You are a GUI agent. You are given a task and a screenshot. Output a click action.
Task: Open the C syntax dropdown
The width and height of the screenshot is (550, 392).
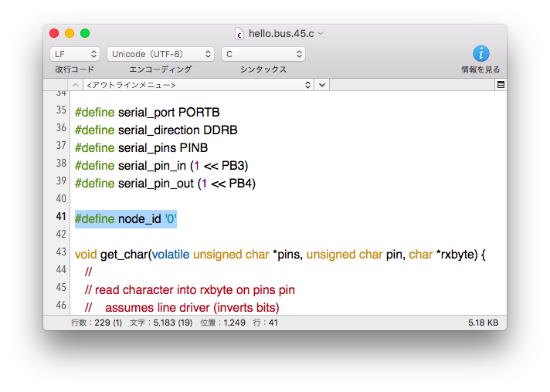263,54
